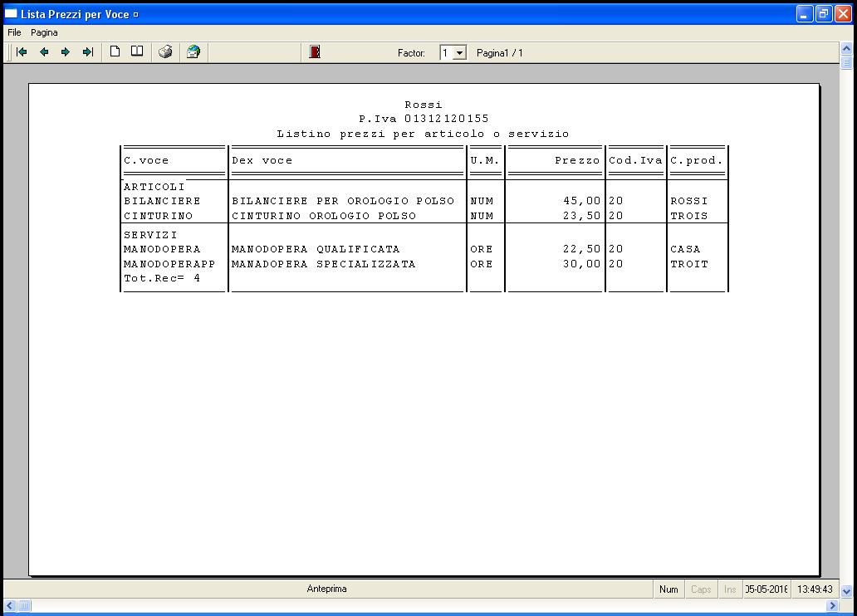The width and height of the screenshot is (857, 616).
Task: Exit preview with red door icon
Action: [315, 52]
